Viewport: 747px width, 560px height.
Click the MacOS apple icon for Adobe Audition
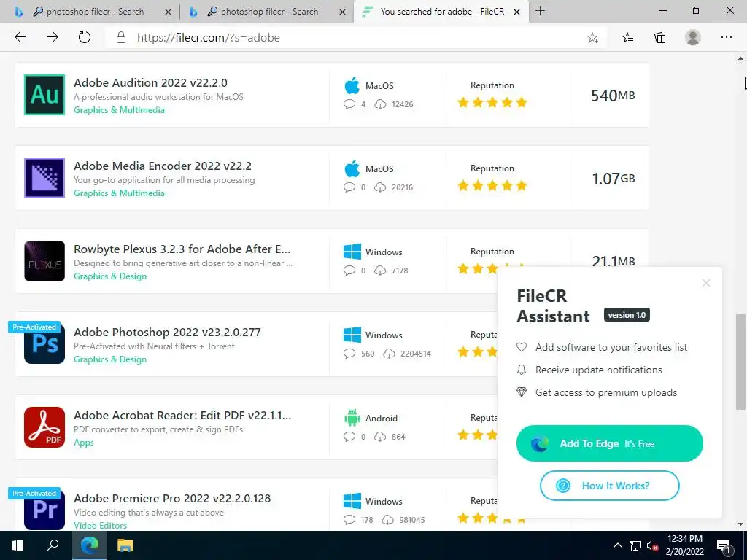tap(352, 86)
